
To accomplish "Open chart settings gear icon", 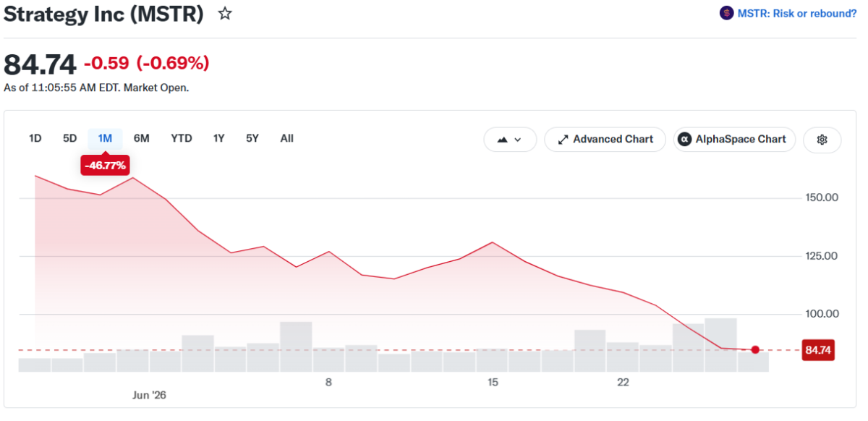I will pos(822,140).
